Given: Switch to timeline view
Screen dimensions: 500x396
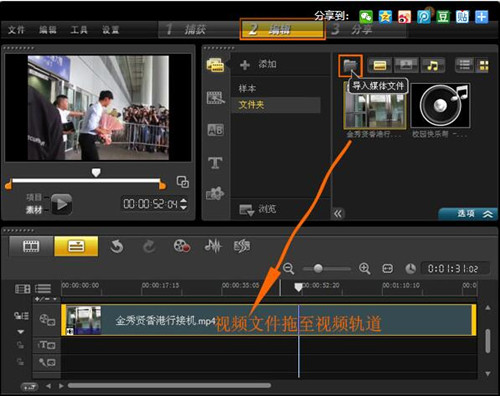Looking at the screenshot, I should click(x=76, y=246).
